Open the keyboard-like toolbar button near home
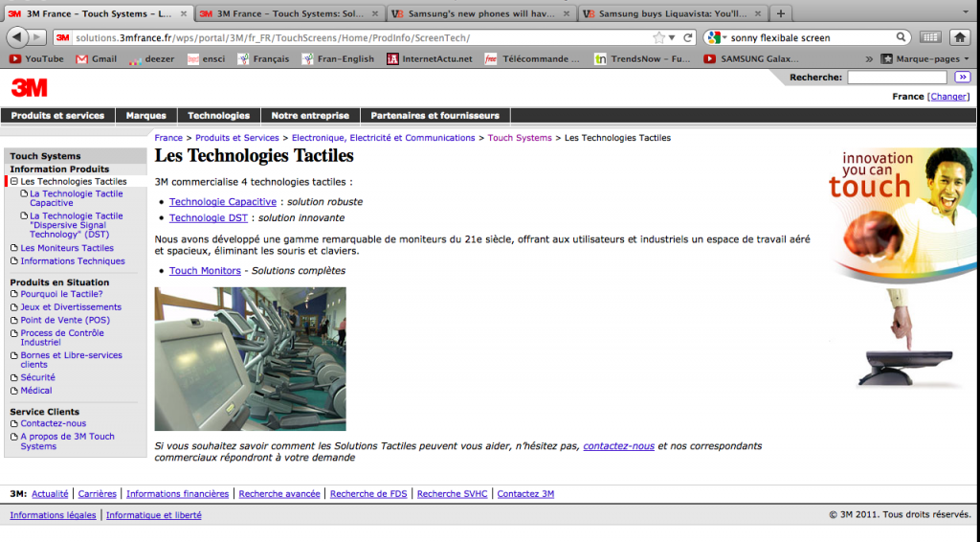 coord(930,37)
